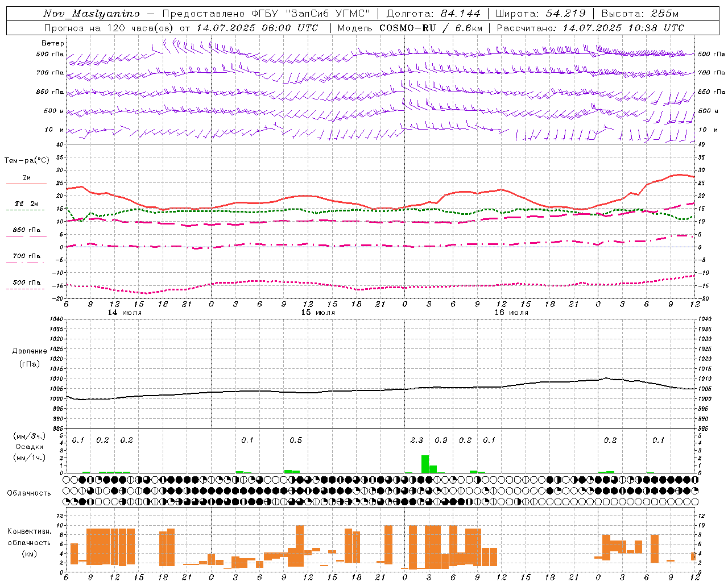The image size is (728, 582).
Task: Click the "(мм/3ч.)" precipitation unit label
Action: click(30, 436)
